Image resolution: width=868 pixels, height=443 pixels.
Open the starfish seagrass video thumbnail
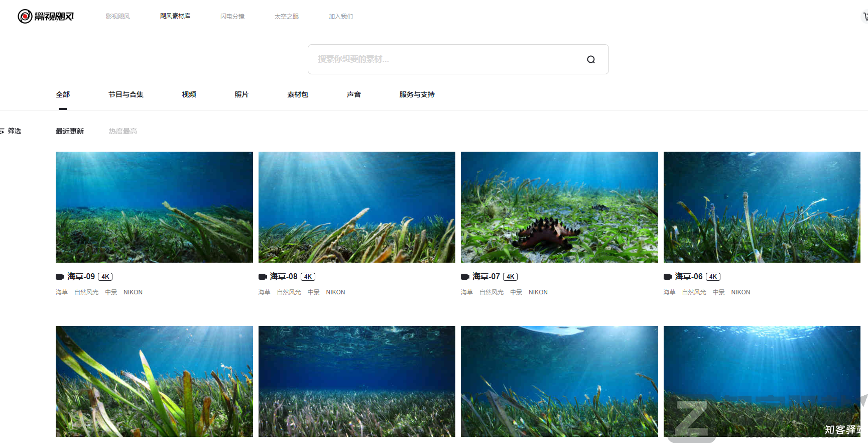pyautogui.click(x=559, y=207)
